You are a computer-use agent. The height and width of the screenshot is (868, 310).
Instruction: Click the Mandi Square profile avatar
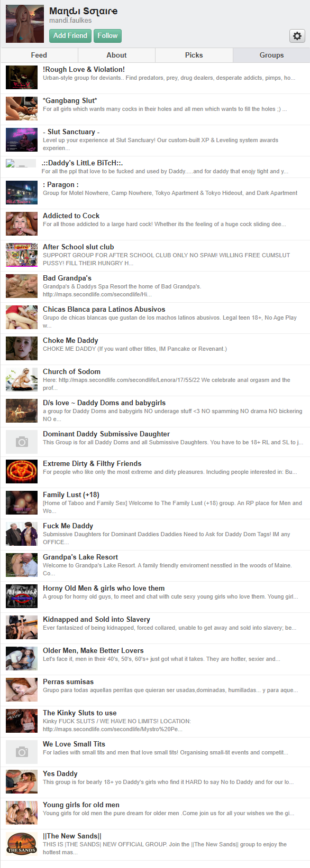click(25, 24)
